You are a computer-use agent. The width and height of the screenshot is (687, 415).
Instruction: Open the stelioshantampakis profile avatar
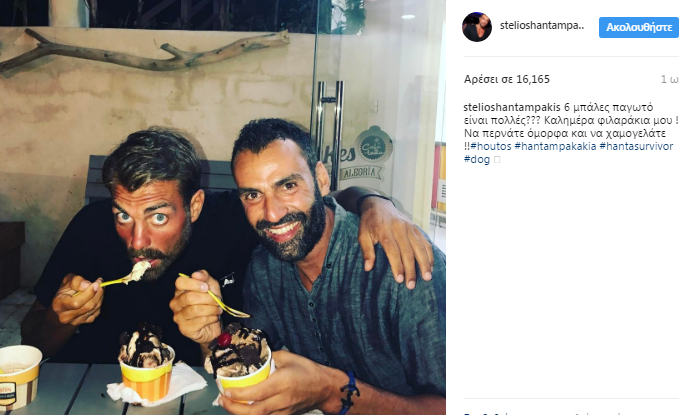[477, 27]
